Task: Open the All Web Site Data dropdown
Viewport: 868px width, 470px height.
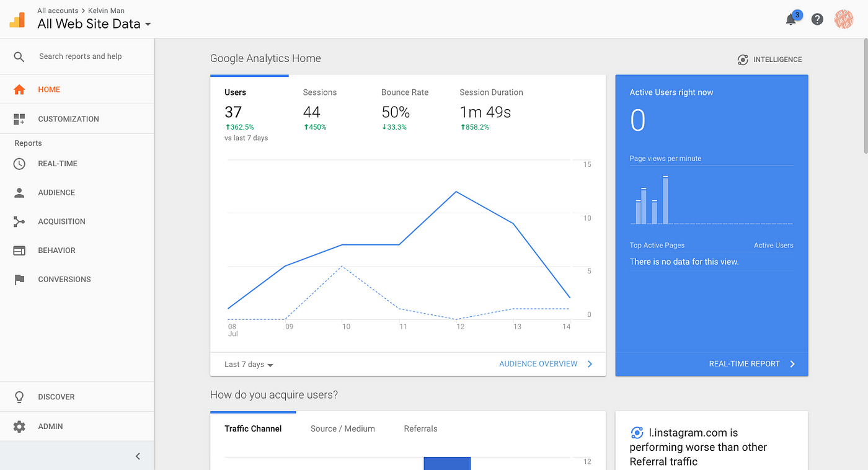Action: pos(94,24)
